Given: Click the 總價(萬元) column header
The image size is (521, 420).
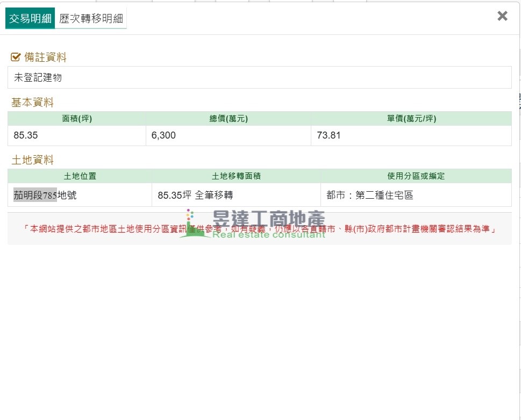Looking at the screenshot, I should [x=229, y=119].
